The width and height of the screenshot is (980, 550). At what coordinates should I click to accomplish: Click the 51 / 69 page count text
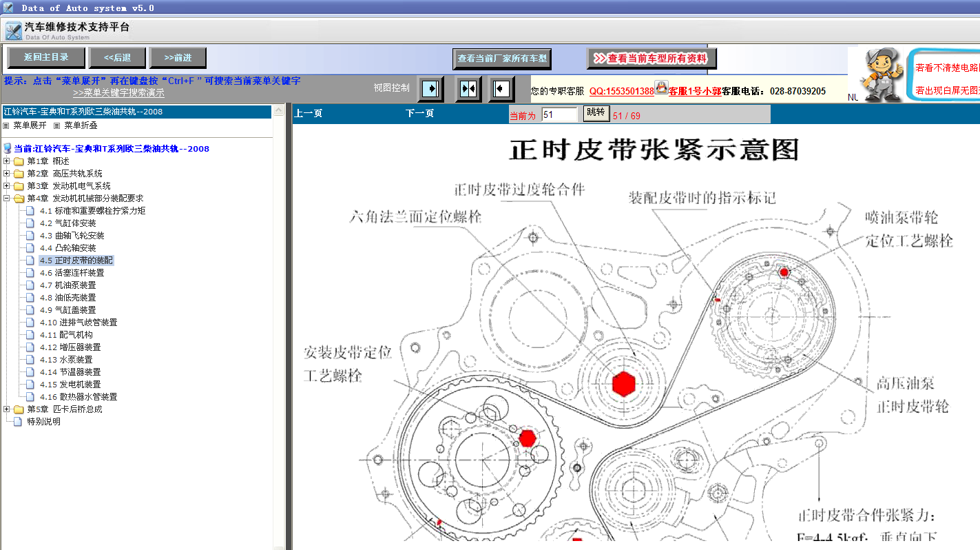point(627,116)
